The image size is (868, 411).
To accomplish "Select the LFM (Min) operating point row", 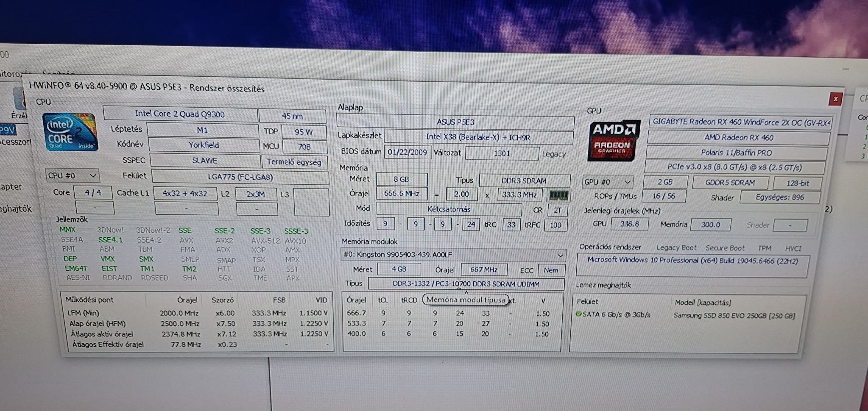I will [198, 314].
